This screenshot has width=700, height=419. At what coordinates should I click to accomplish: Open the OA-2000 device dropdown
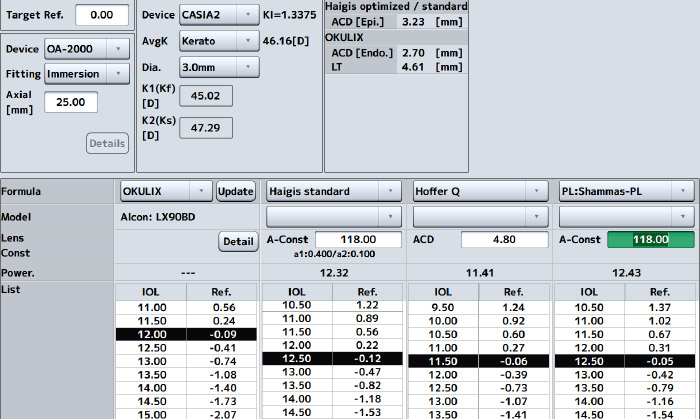(87, 49)
